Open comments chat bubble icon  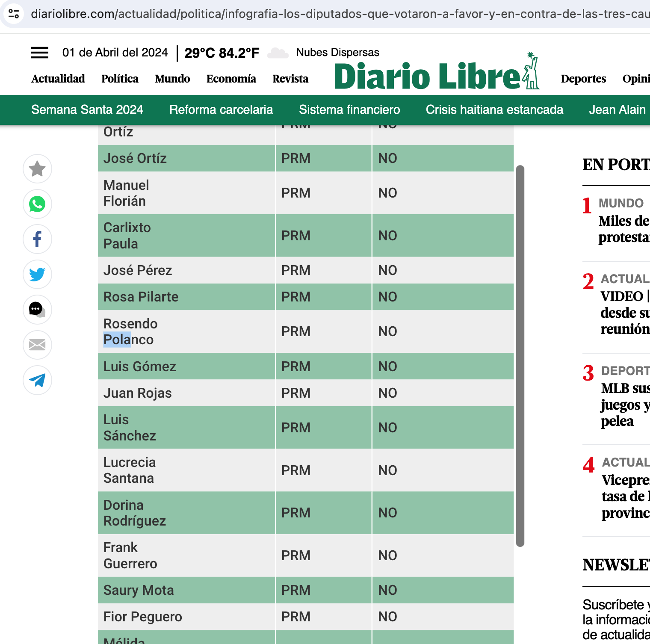(x=37, y=310)
